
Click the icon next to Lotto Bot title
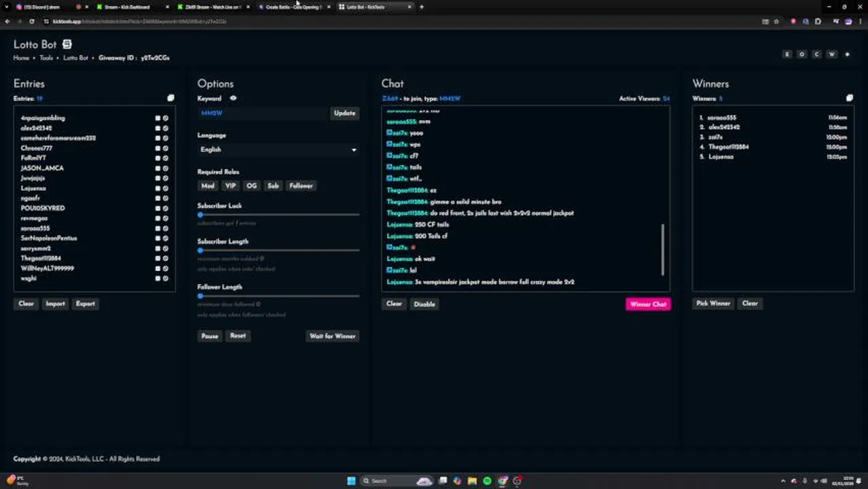point(67,44)
